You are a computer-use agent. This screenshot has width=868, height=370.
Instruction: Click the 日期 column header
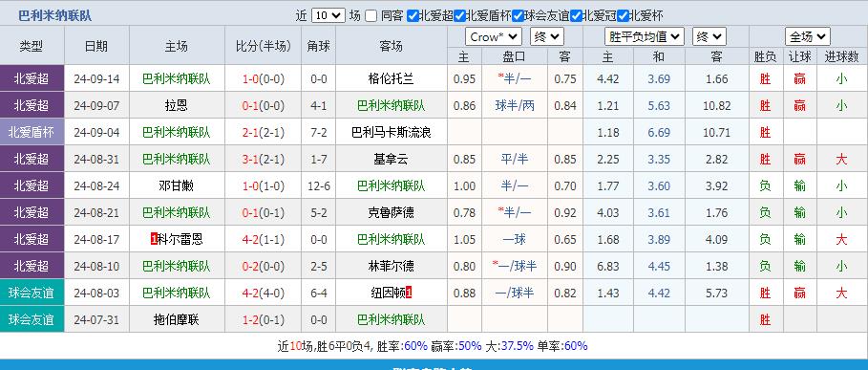pos(96,46)
